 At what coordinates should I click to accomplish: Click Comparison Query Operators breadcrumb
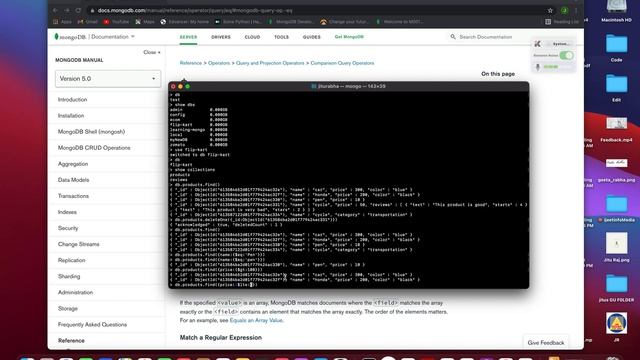[342, 63]
